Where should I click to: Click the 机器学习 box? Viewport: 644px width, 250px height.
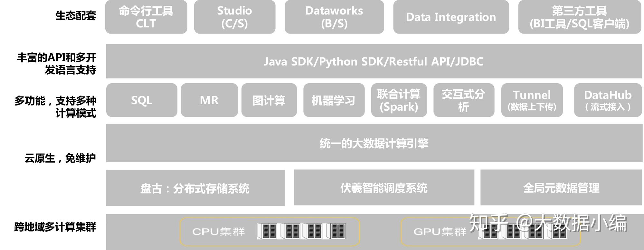pos(334,100)
